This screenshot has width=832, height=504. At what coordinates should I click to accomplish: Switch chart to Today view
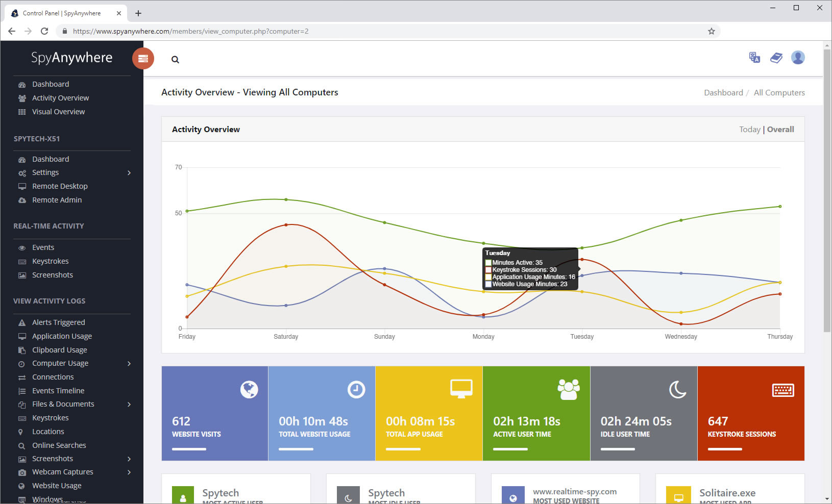coord(749,130)
